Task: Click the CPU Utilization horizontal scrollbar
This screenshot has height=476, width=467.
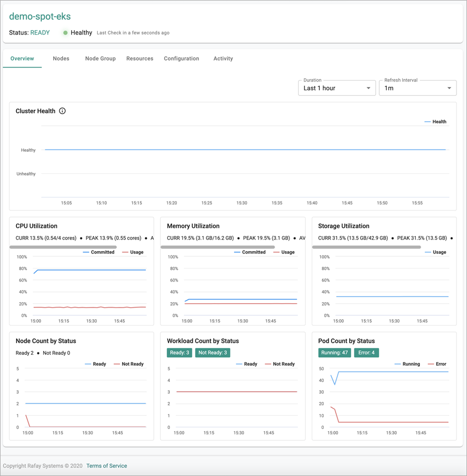Action: tap(63, 247)
